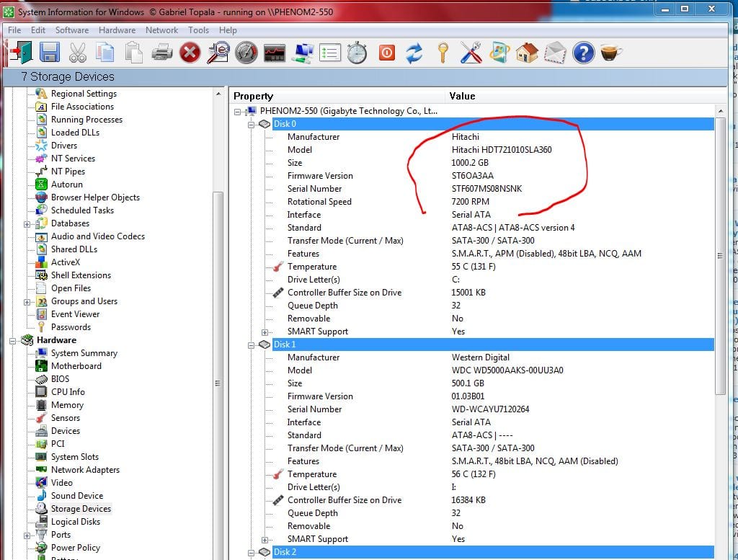Collapse the Hardware tree section
This screenshot has height=560, width=738.
(13, 341)
